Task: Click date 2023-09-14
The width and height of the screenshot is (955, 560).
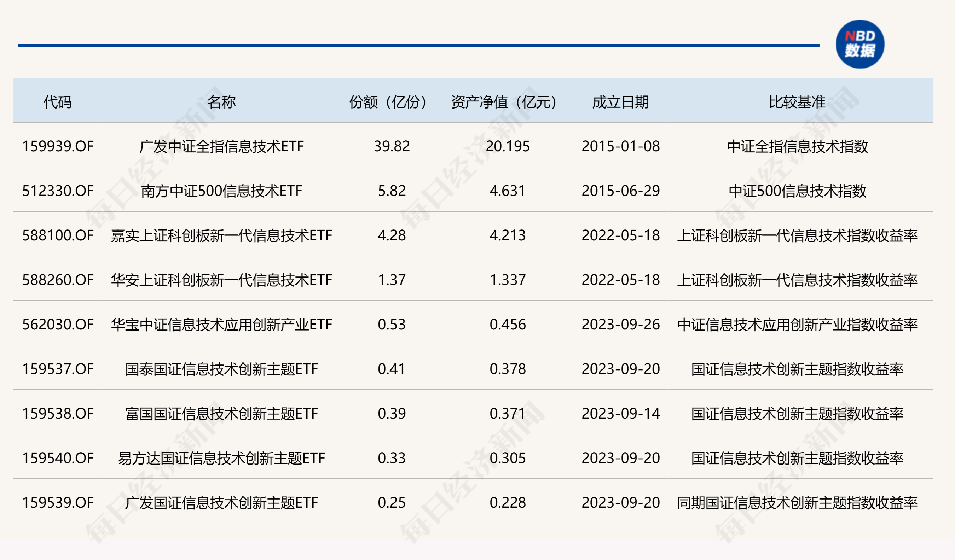Action: point(620,413)
